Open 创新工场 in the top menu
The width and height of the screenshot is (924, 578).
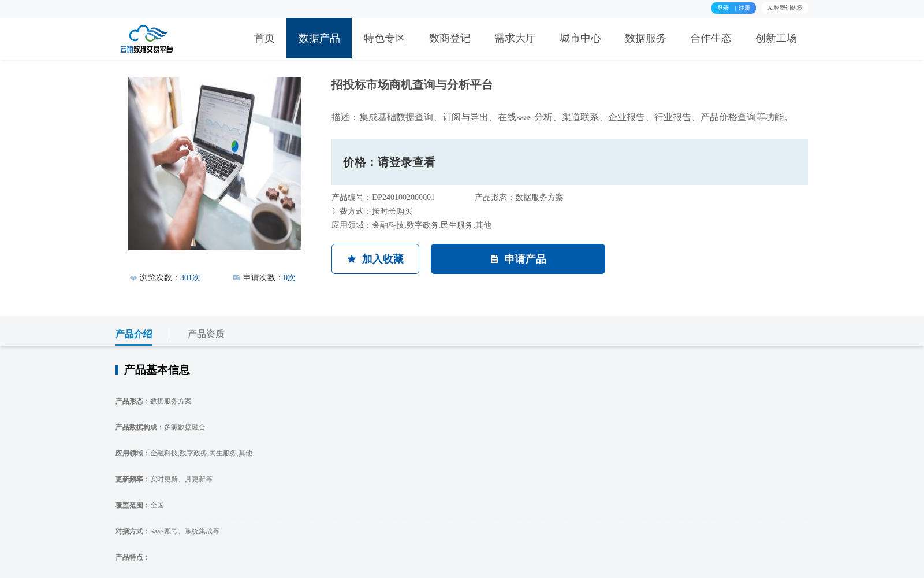(x=776, y=38)
